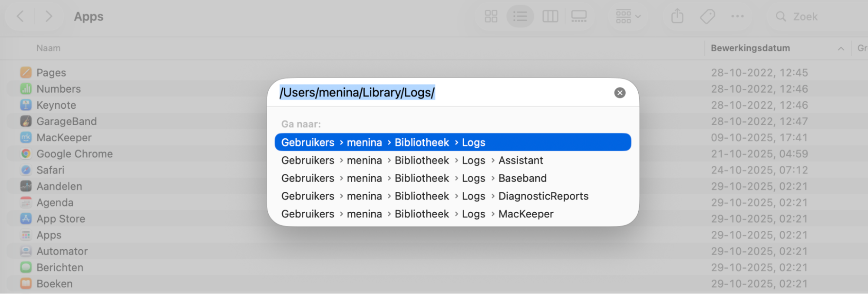Viewport: 868px width, 294px height.
Task: Select suggestion ending in Logs
Action: point(453,142)
